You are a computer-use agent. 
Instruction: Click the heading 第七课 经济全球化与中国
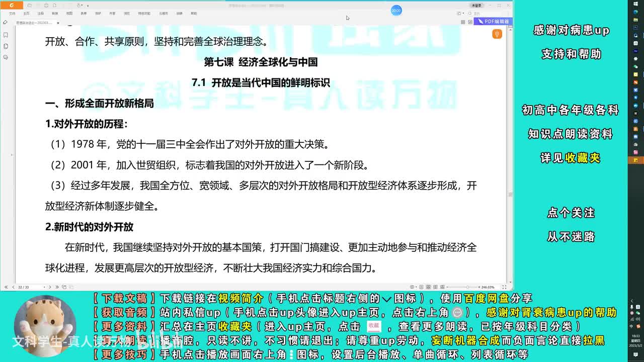tap(261, 62)
